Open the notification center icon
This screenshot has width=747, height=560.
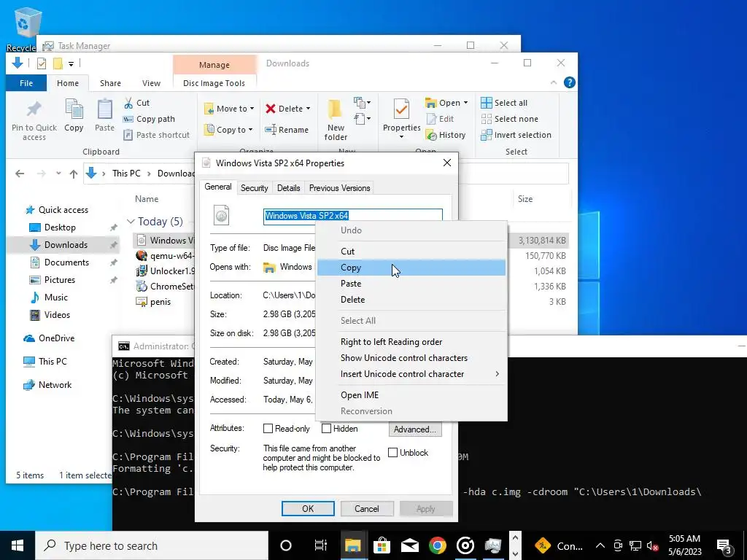[x=724, y=545]
